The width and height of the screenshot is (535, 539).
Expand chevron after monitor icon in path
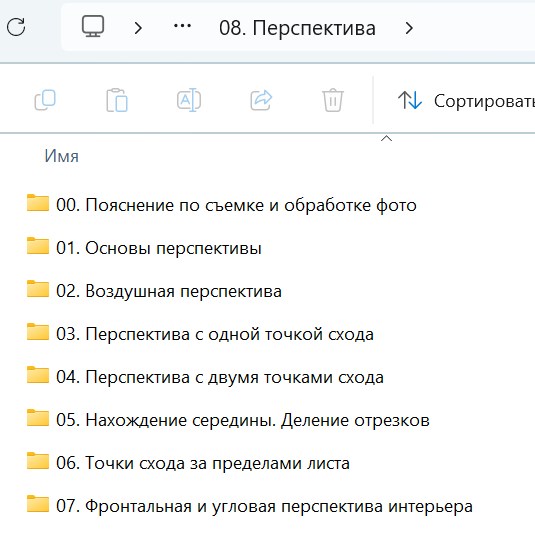tap(138, 28)
